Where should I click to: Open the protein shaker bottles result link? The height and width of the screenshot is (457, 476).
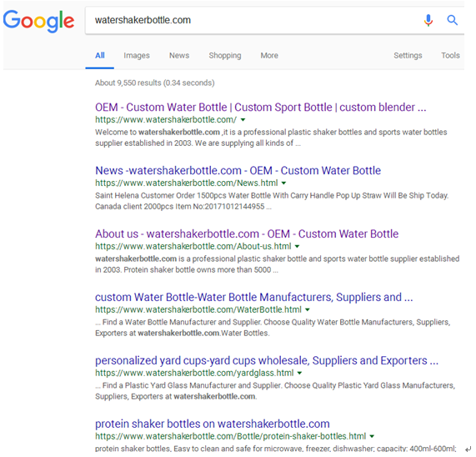[213, 424]
